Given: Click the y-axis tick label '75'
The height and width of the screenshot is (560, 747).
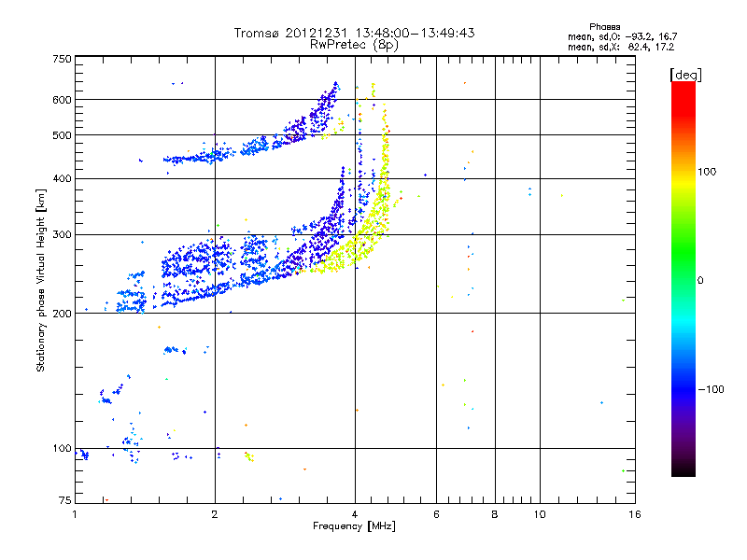Looking at the screenshot, I should pos(65,500).
